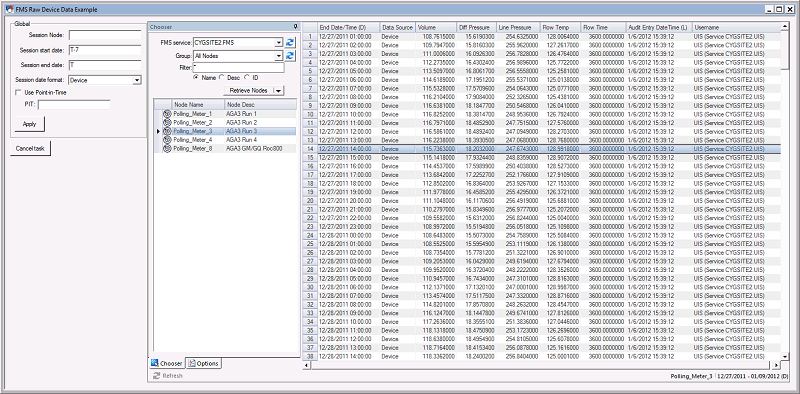Image resolution: width=800 pixels, height=394 pixels.
Task: Select AGA3 GM/GQ Roc800 description
Action: (x=254, y=149)
